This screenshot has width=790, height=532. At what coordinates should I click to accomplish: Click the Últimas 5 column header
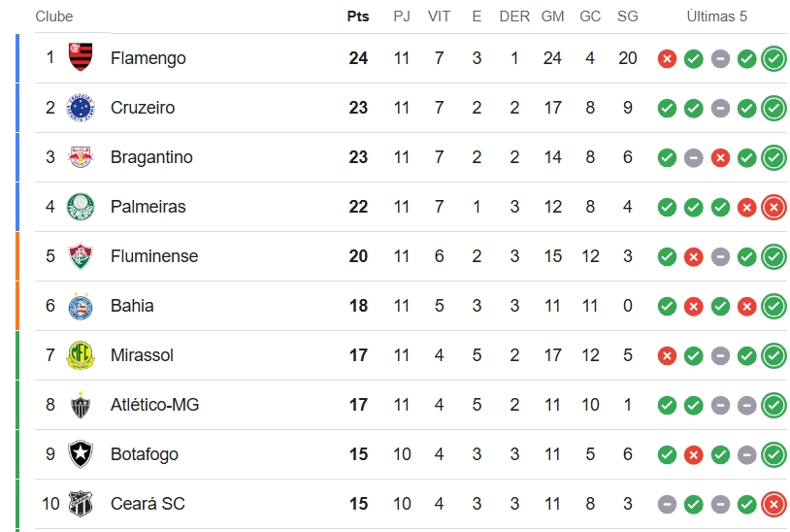[717, 17]
